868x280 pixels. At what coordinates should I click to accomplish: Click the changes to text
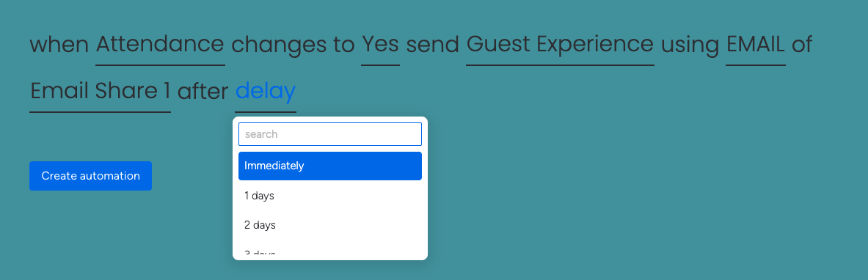pos(293,44)
